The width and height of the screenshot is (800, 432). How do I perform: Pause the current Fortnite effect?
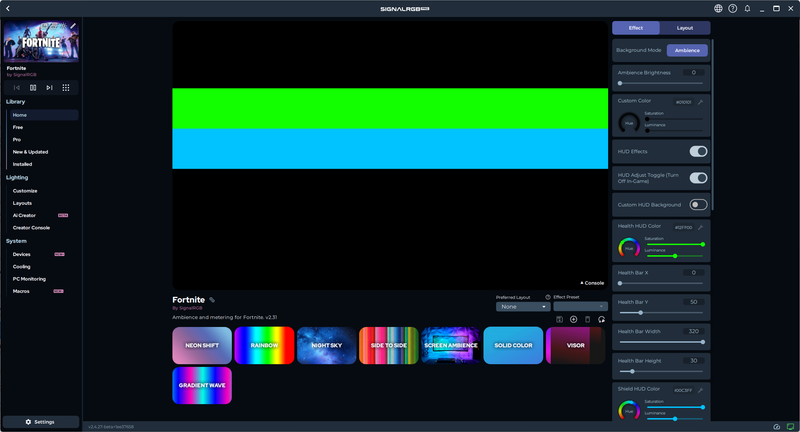click(33, 87)
